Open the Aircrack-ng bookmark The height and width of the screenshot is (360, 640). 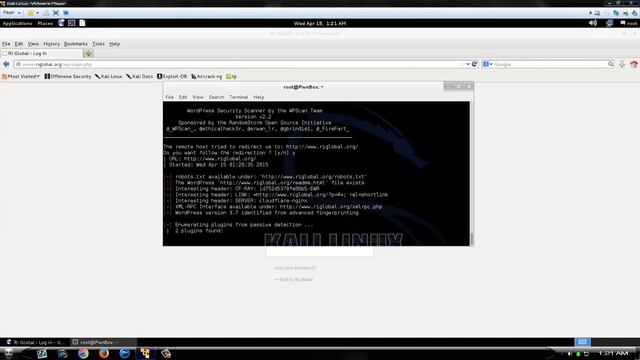tap(207, 76)
